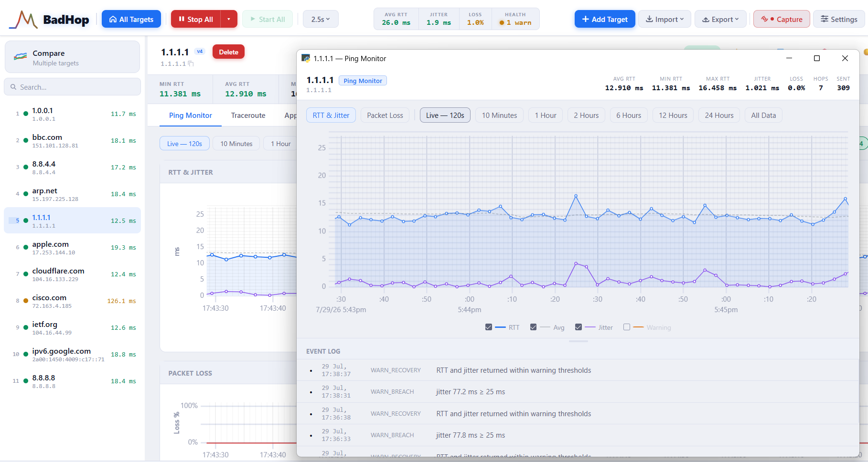Viewport: 868px width, 462px height.
Task: Select the Event Log splitter handle
Action: tap(578, 341)
